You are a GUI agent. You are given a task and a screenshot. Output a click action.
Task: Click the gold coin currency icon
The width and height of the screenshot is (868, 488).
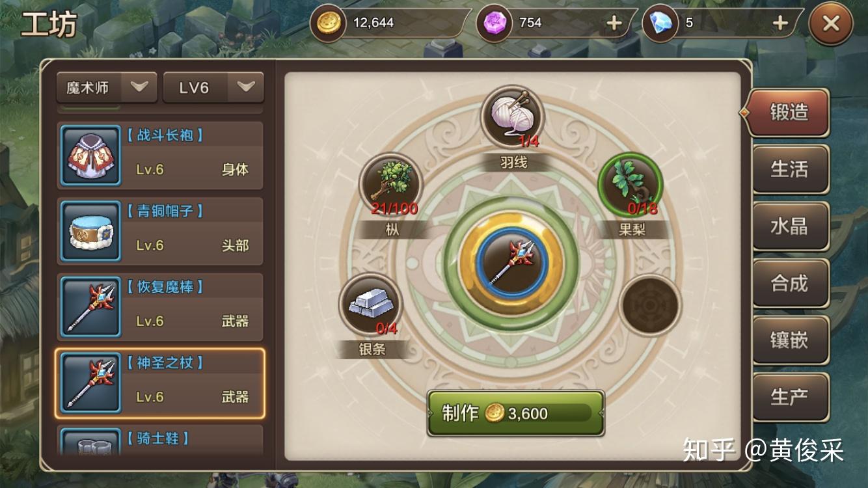329,23
